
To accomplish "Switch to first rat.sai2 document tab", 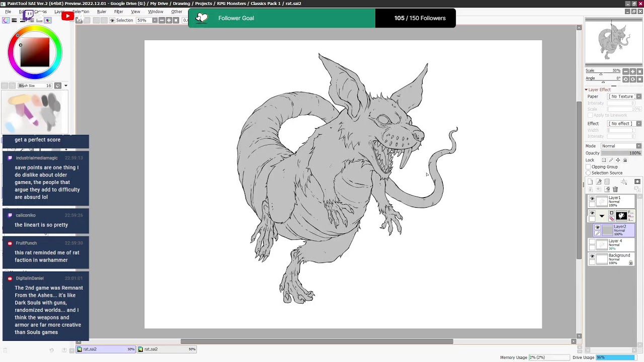I will 106,349.
